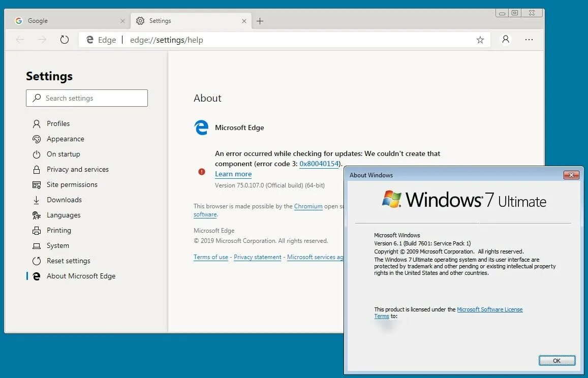
Task: Go to On startup settings
Action: pyautogui.click(x=63, y=154)
